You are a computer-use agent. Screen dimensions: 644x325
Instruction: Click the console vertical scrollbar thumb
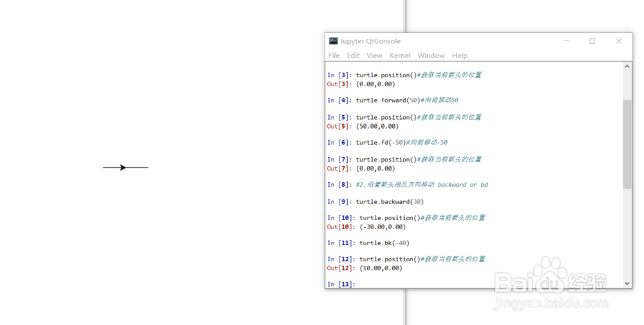(x=627, y=144)
